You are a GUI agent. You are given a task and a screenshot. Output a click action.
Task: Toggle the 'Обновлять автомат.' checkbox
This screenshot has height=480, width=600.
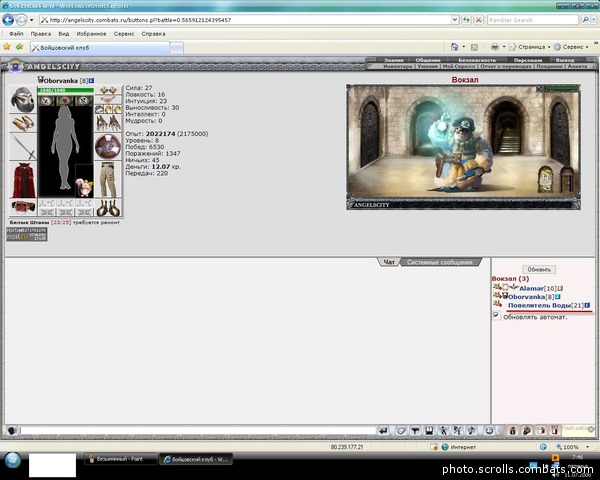tap(496, 315)
